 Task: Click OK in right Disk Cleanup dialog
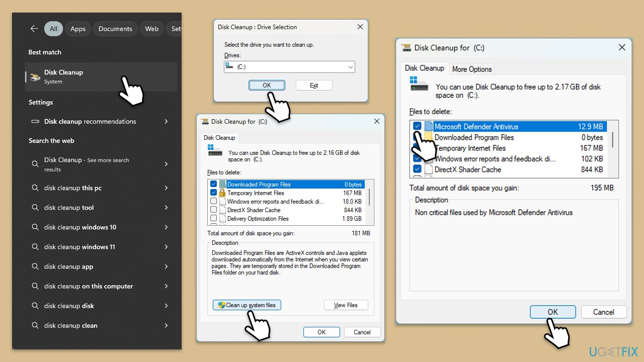(x=552, y=312)
